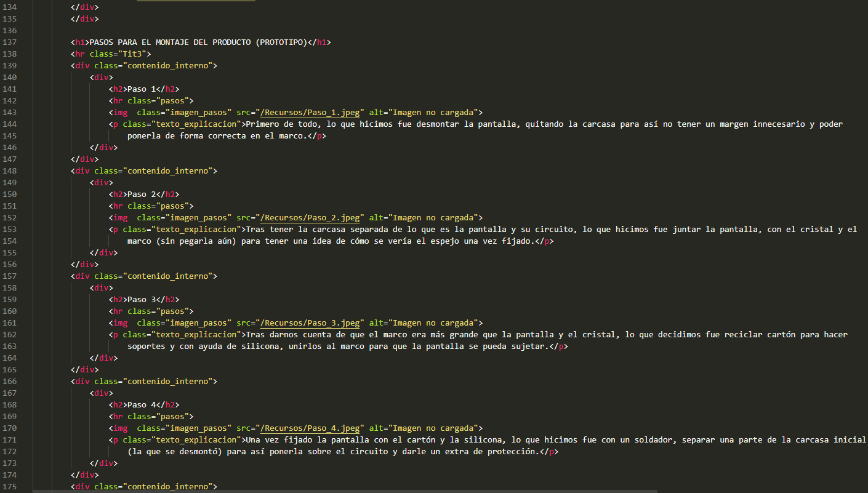Click the text "Tras tener la carcasa separada"
The image size is (868, 493).
(x=316, y=229)
